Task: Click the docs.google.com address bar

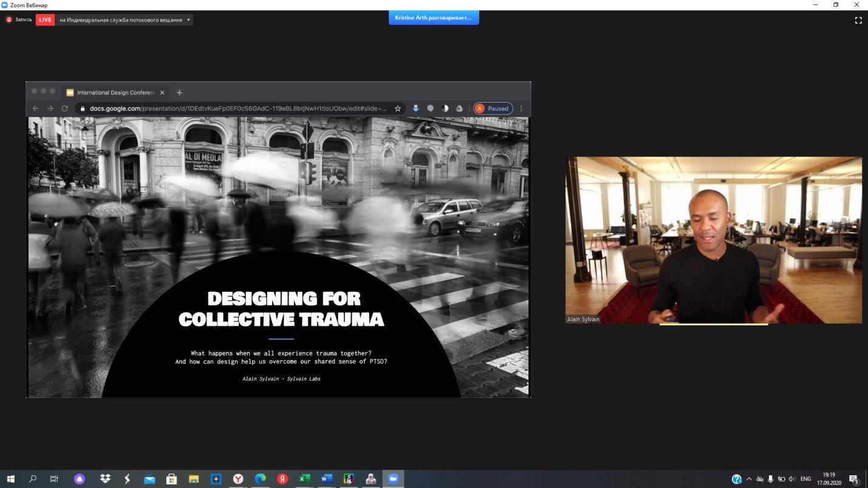Action: click(x=240, y=109)
